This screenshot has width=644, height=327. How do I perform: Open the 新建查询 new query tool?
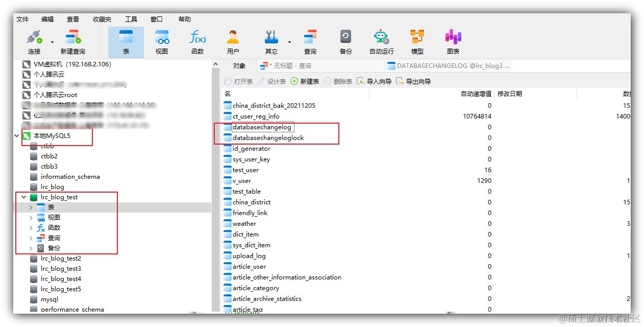[x=73, y=42]
